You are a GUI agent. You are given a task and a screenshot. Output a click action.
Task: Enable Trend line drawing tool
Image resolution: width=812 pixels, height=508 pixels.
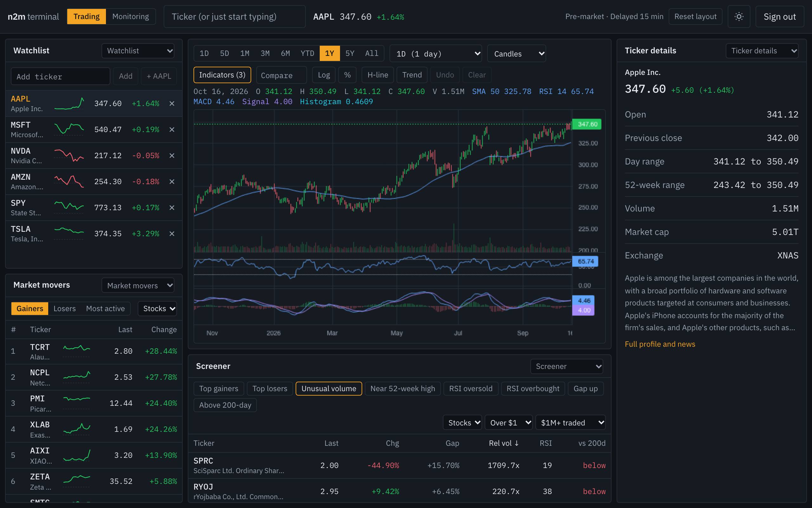[x=412, y=75]
